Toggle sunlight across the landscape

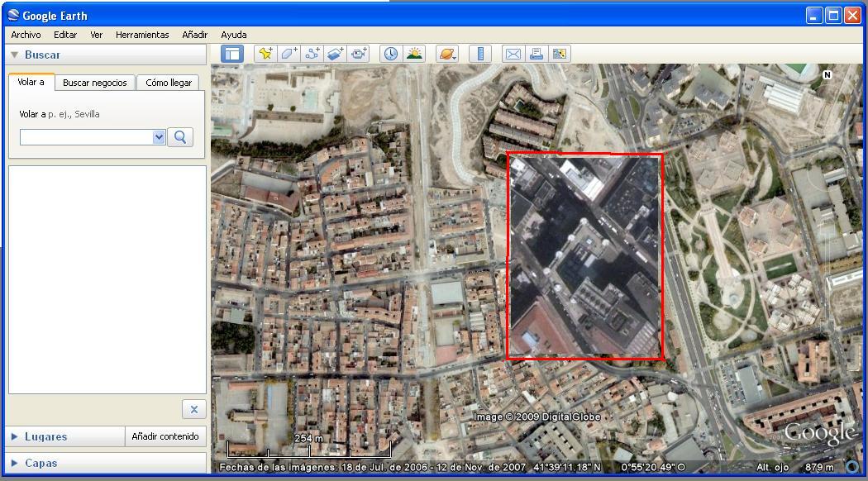point(414,54)
